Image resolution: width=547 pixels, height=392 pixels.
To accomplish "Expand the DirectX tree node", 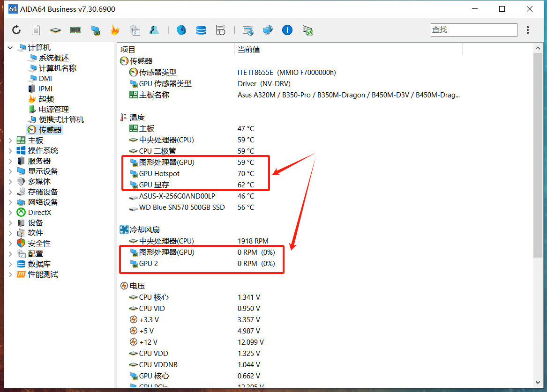I will (10, 213).
